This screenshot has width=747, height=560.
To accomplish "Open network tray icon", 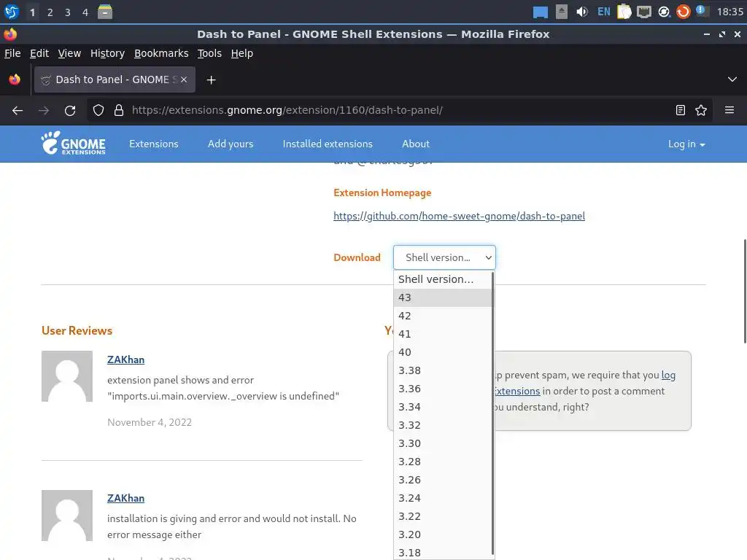I will [x=644, y=12].
